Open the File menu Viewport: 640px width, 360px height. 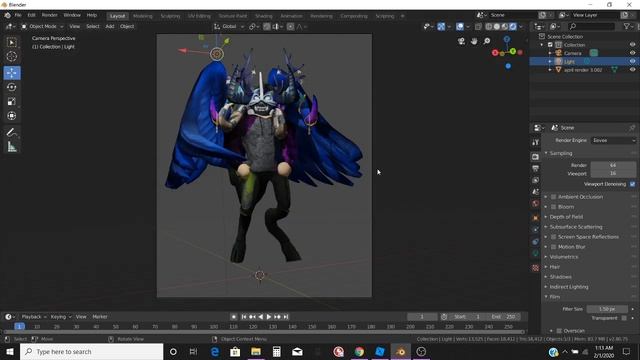click(x=18, y=15)
